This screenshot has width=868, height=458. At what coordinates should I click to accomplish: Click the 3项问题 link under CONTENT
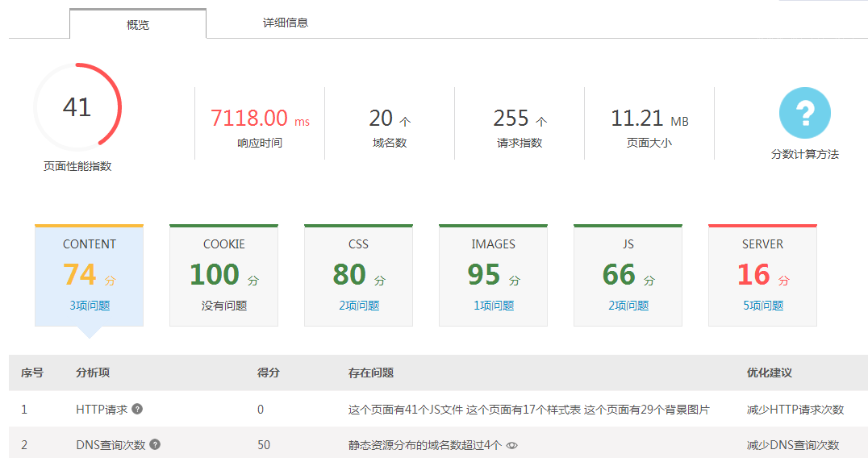pos(89,306)
